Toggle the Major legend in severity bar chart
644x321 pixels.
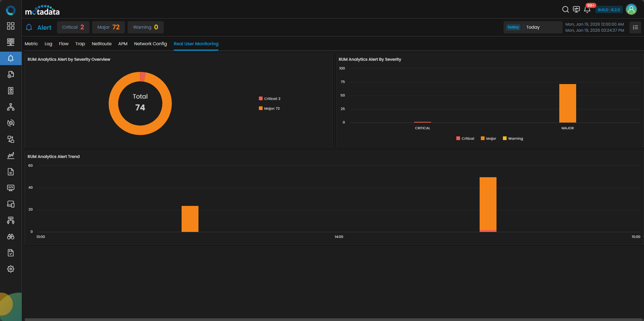click(488, 138)
